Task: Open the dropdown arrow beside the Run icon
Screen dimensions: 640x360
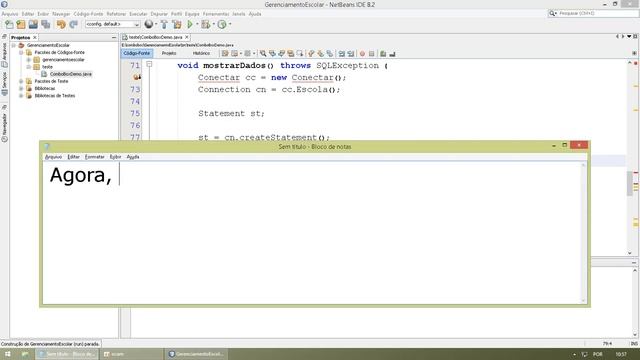Action: [197, 24]
